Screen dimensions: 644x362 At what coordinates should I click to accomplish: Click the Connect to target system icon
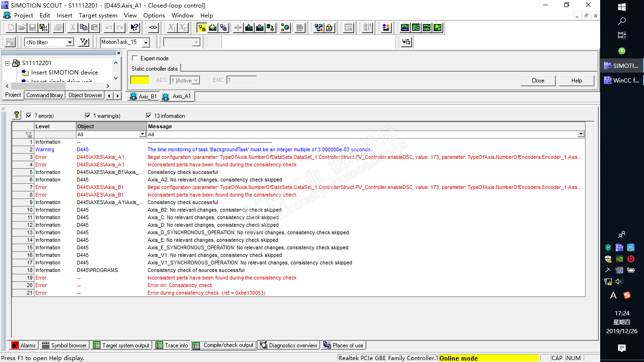coord(202,28)
